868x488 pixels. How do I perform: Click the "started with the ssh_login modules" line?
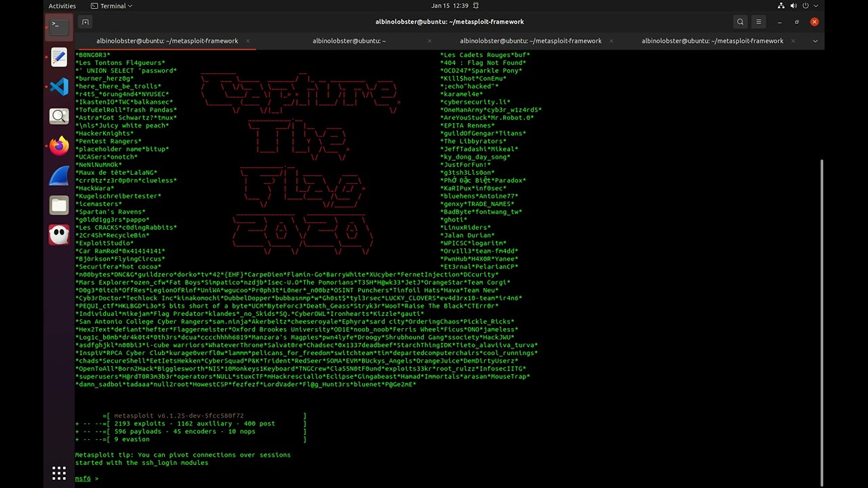tap(142, 463)
